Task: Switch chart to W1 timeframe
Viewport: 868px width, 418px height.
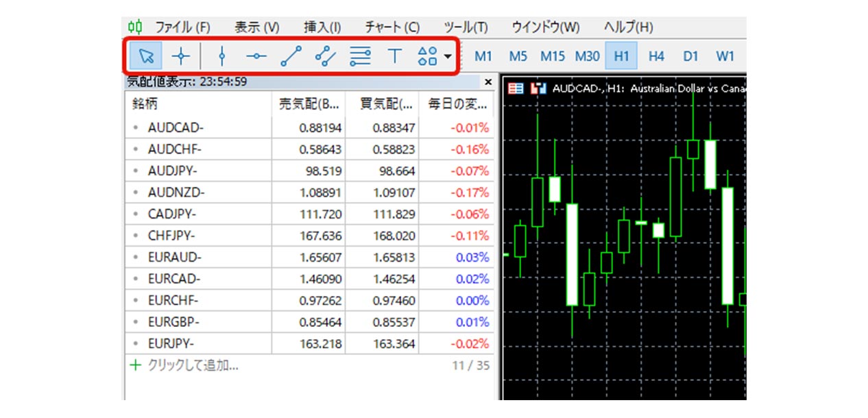Action: pos(725,56)
